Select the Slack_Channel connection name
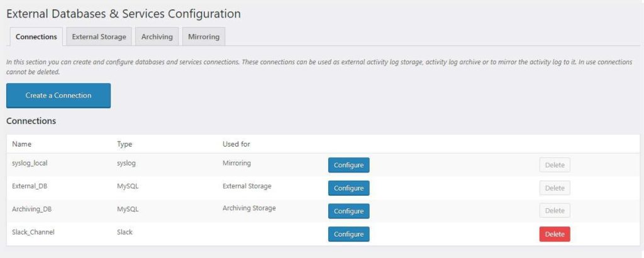Screen dimensions: 644x258 click(x=33, y=232)
